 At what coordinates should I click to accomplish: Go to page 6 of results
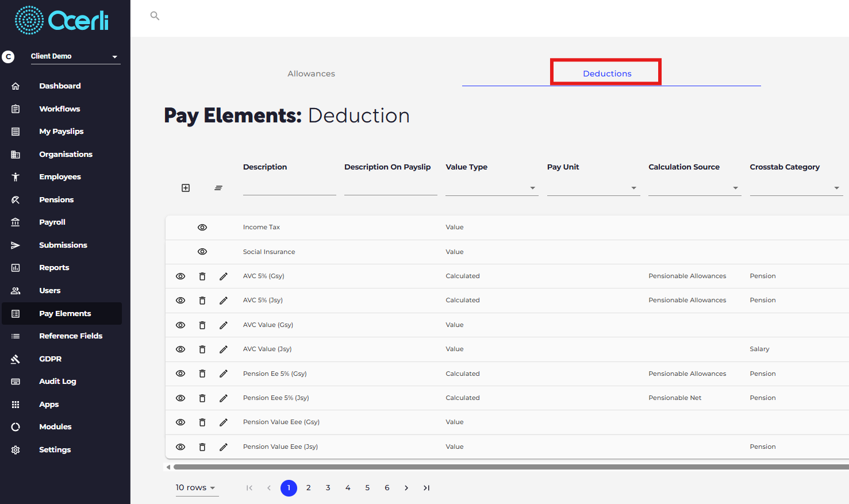point(387,488)
